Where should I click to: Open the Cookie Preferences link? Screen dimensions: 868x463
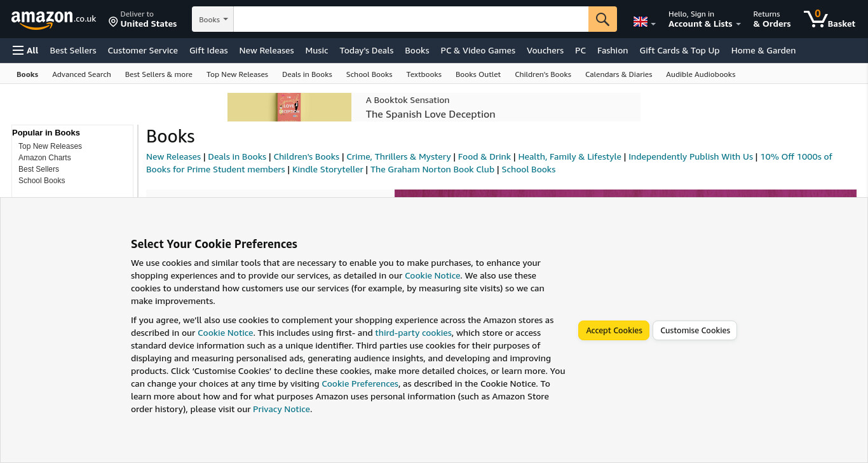click(x=360, y=384)
